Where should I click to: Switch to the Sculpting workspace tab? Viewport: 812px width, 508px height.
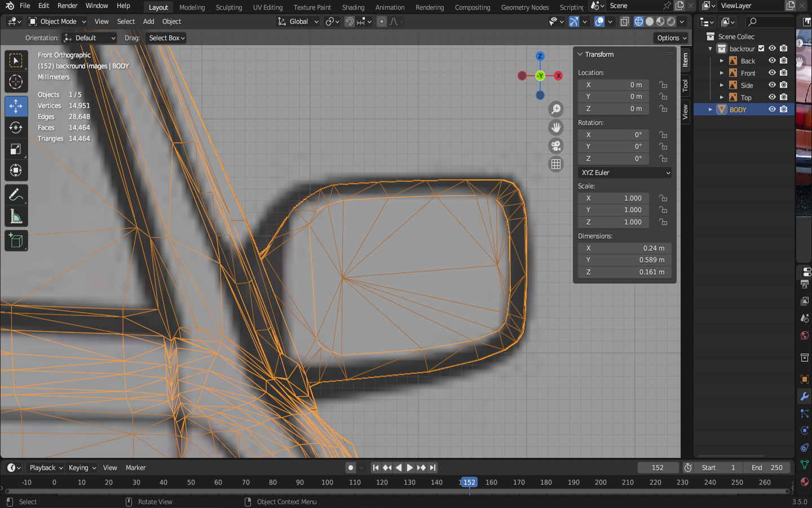click(228, 7)
